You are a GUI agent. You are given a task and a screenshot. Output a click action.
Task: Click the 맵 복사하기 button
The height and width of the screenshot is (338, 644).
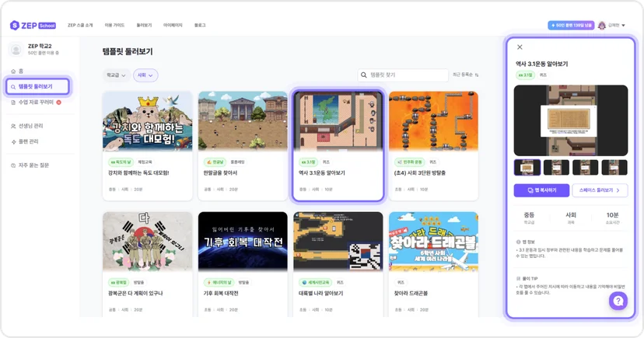(x=541, y=190)
